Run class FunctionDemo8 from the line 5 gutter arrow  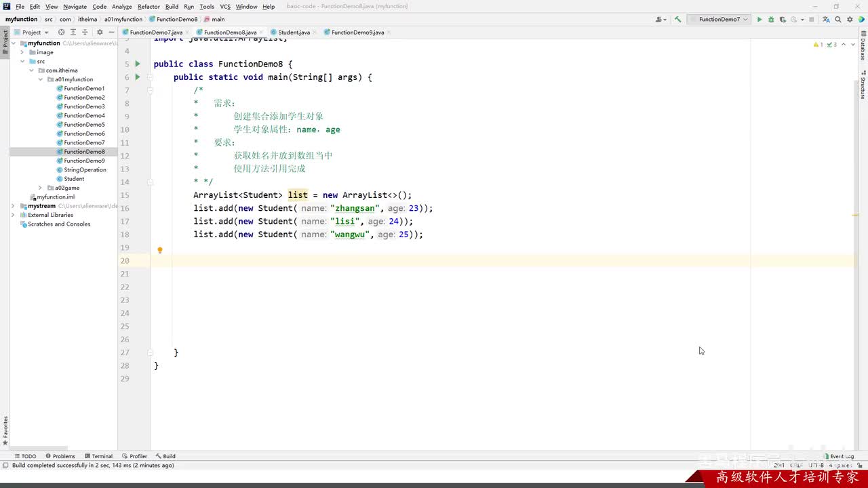pos(137,64)
